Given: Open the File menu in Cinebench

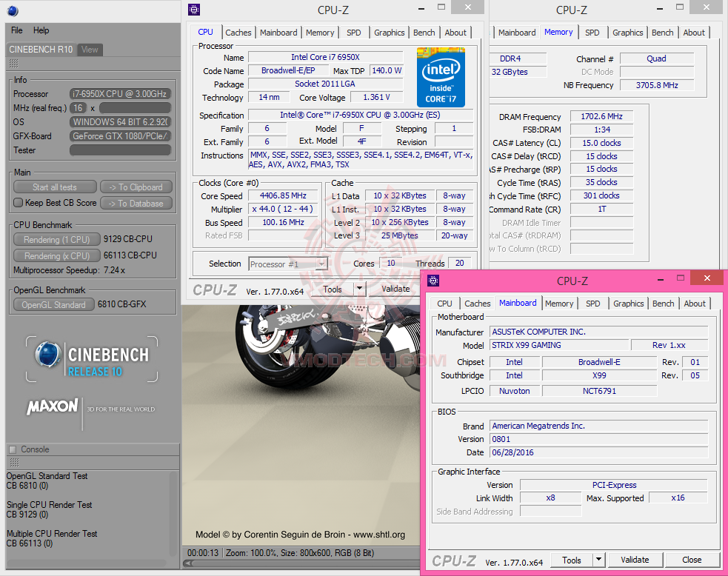Looking at the screenshot, I should click(x=17, y=30).
